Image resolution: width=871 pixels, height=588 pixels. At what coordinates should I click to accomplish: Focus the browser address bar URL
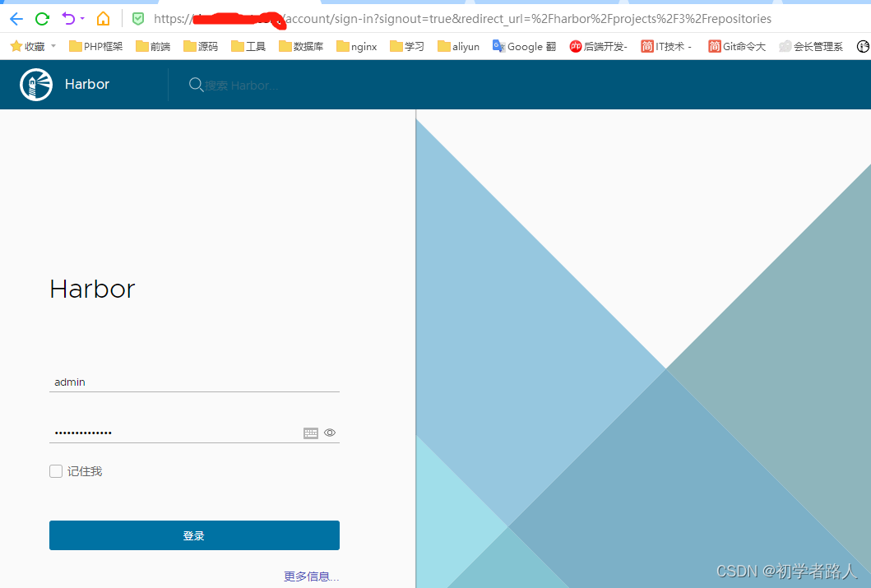click(x=462, y=19)
